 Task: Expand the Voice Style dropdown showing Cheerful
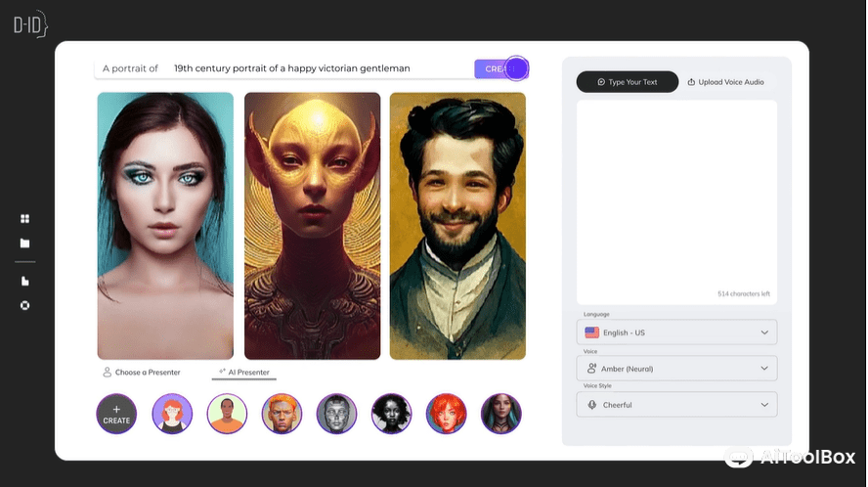point(676,405)
